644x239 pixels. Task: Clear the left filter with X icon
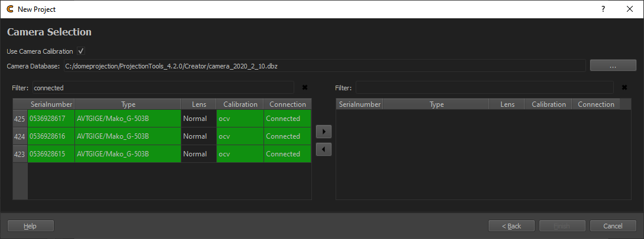point(305,88)
